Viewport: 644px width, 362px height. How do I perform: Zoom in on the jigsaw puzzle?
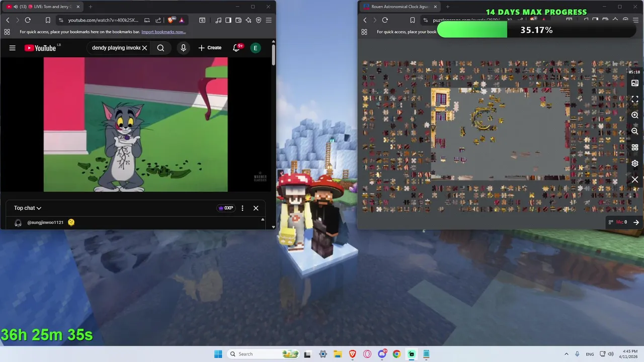[635, 115]
